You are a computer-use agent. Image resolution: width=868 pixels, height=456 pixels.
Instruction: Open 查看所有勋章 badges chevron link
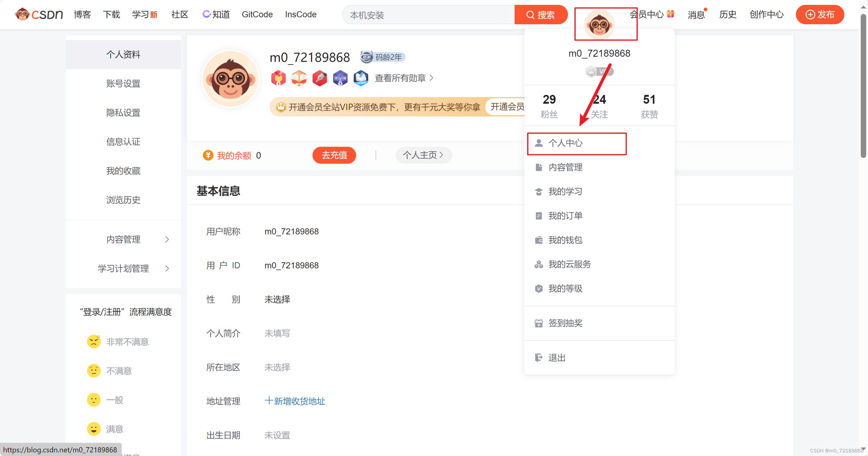point(404,78)
